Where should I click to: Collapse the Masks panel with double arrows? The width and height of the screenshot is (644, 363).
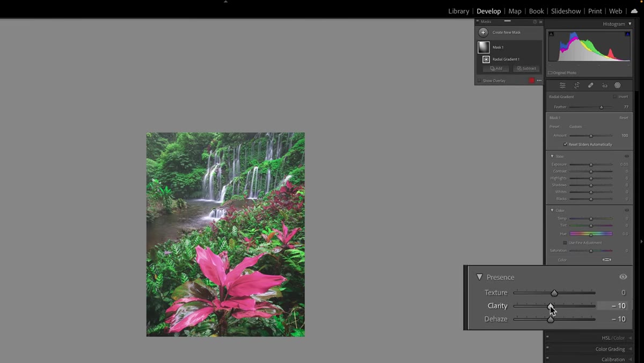pyautogui.click(x=540, y=21)
